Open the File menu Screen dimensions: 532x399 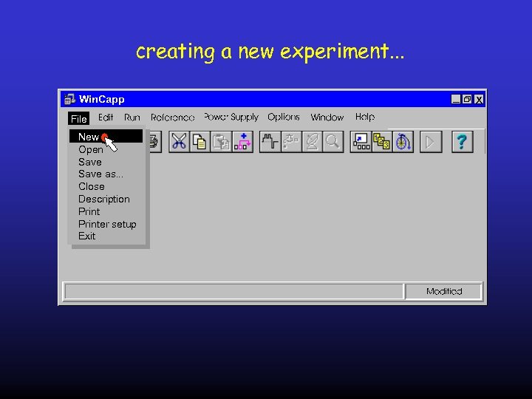tap(79, 118)
